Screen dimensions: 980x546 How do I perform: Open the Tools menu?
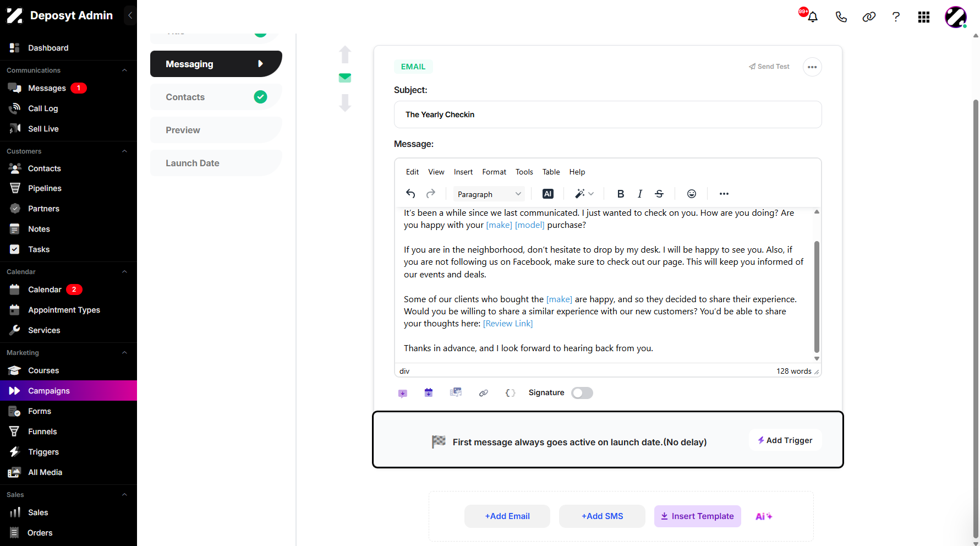pos(524,172)
